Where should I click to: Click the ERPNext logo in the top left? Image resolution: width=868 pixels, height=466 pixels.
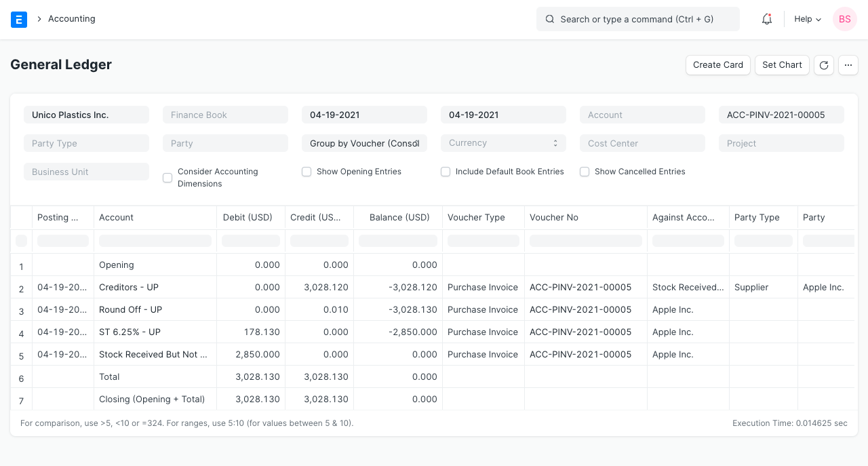pyautogui.click(x=19, y=19)
